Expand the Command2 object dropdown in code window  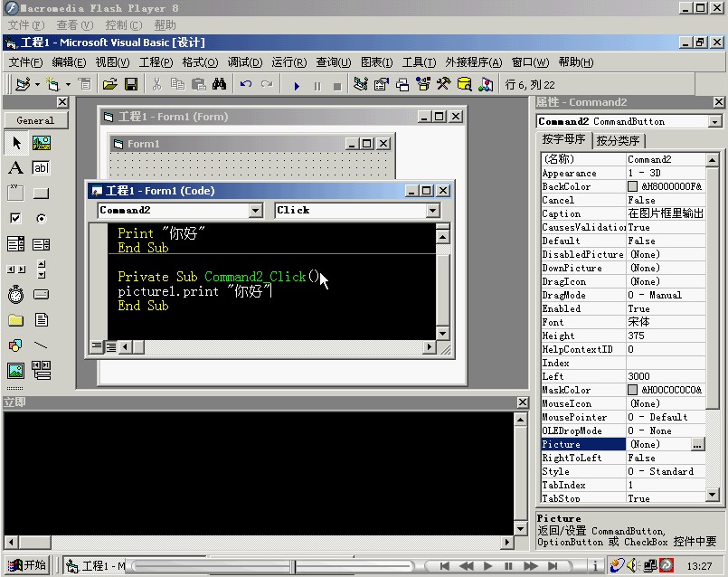[254, 211]
